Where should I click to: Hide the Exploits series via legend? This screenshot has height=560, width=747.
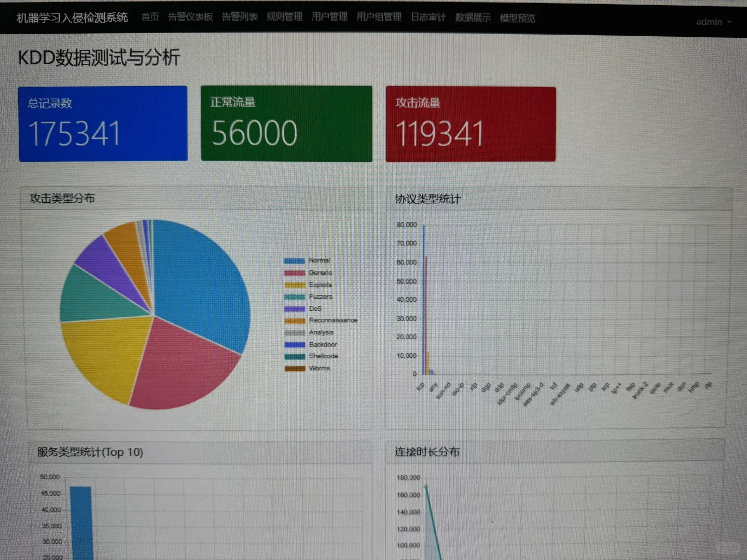[308, 285]
